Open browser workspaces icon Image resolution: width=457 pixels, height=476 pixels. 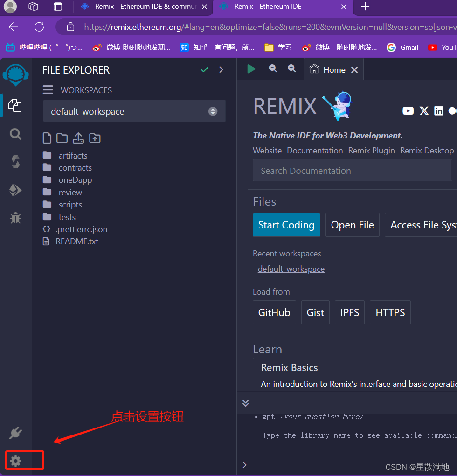click(33, 7)
